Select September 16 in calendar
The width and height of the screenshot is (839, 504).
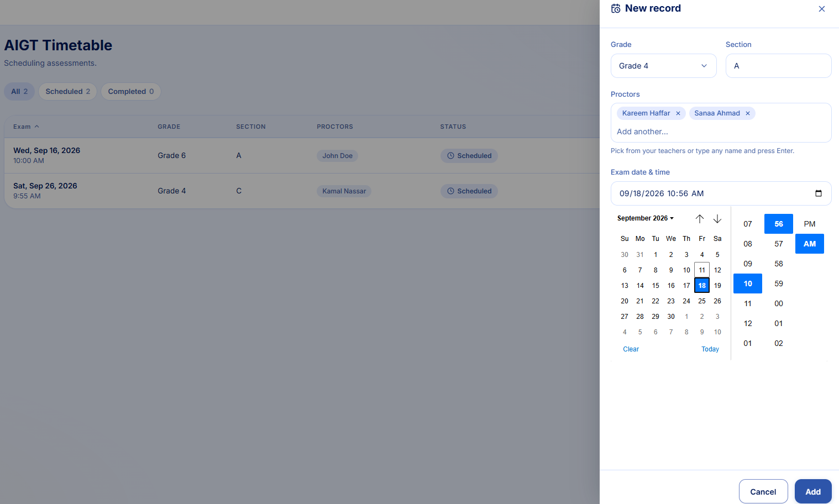pyautogui.click(x=671, y=286)
